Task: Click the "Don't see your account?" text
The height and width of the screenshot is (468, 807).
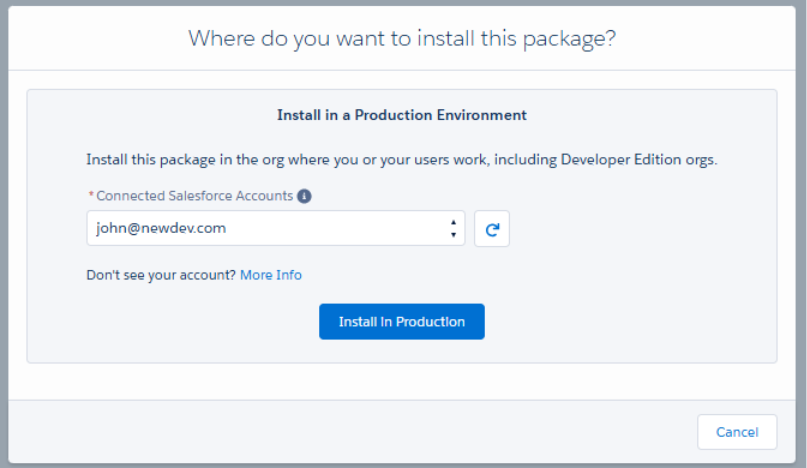Action: (161, 275)
